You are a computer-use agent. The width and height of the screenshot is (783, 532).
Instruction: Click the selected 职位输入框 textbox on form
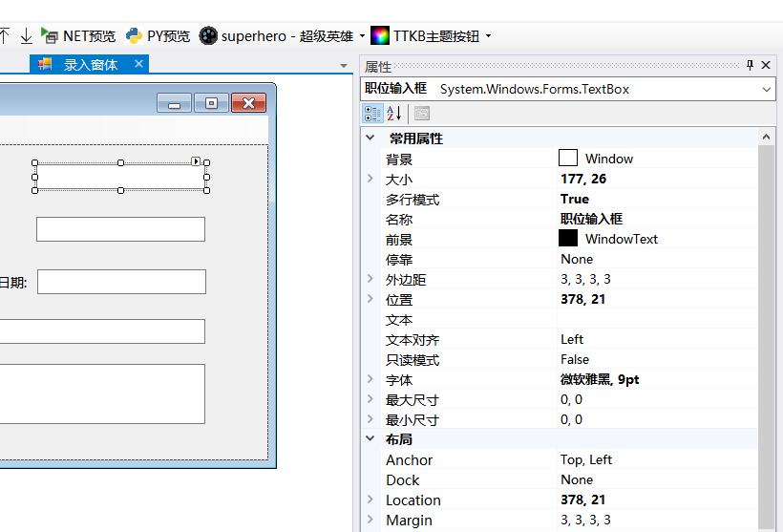point(120,177)
